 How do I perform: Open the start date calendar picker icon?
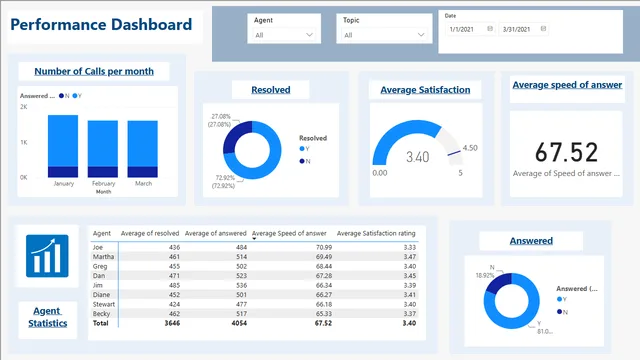pos(490,29)
